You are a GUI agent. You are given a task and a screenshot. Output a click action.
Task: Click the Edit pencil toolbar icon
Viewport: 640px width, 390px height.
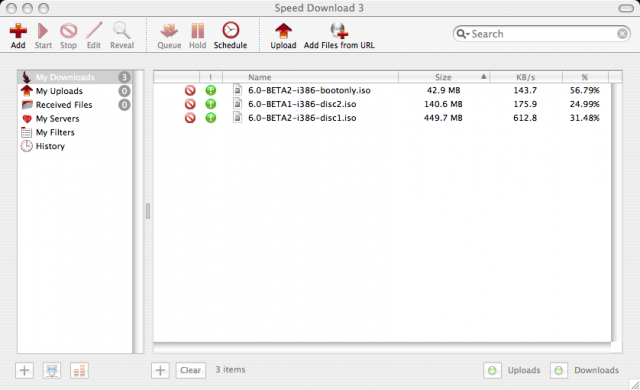pos(94,31)
